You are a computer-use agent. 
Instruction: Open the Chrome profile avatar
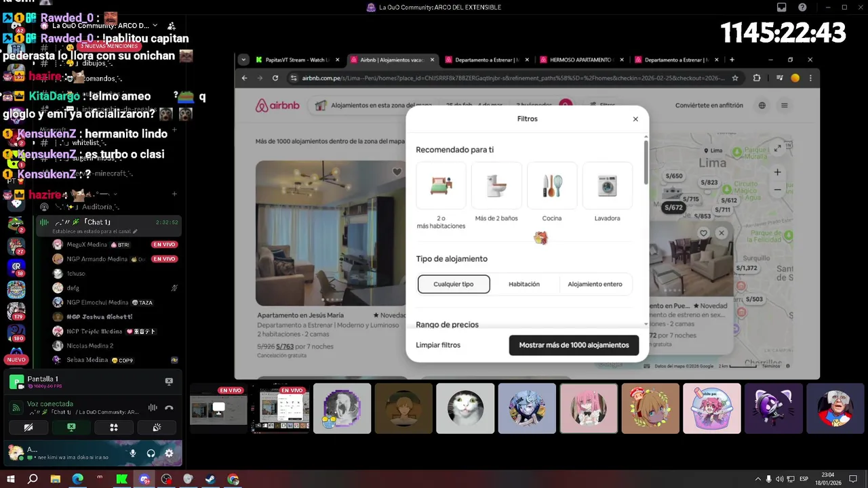[x=795, y=78]
